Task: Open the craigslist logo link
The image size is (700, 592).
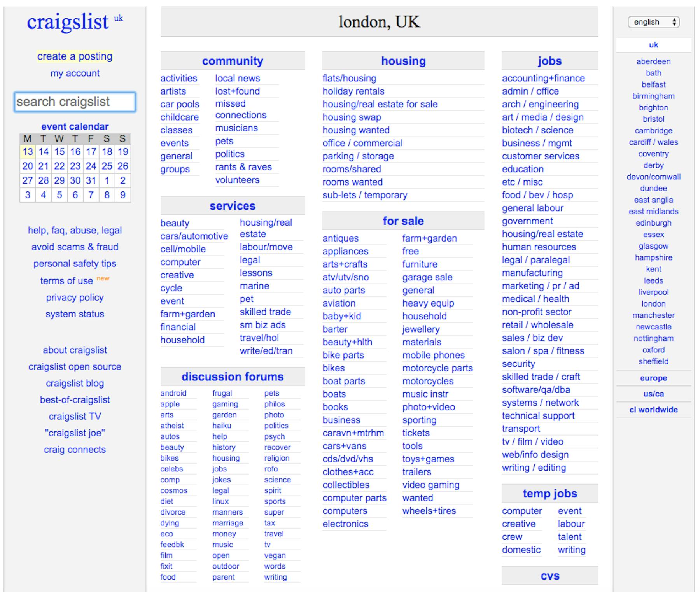Action: [x=68, y=22]
